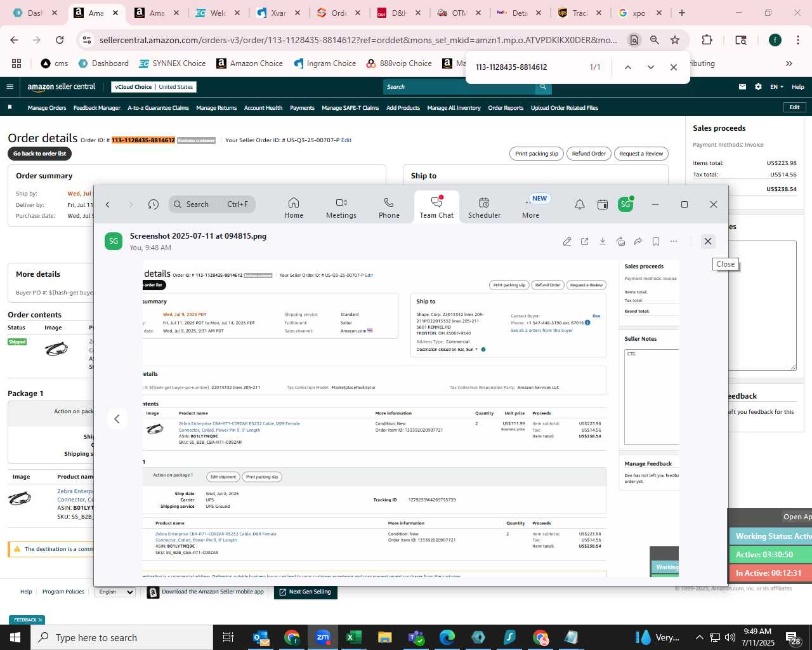
Task: Click Next Gen Selling button
Action: pyautogui.click(x=304, y=592)
